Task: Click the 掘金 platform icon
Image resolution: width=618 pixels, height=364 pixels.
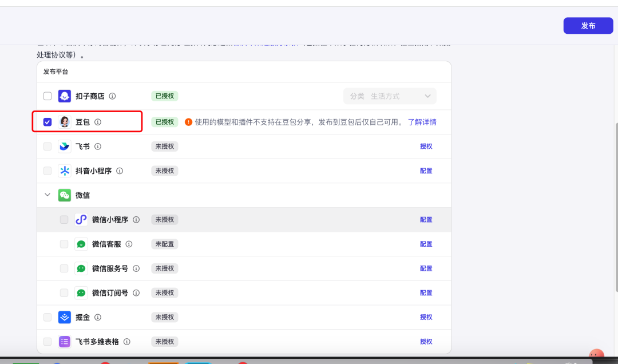Action: pyautogui.click(x=65, y=317)
